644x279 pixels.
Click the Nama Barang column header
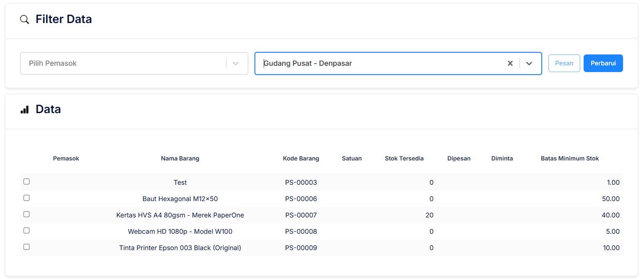(x=180, y=158)
